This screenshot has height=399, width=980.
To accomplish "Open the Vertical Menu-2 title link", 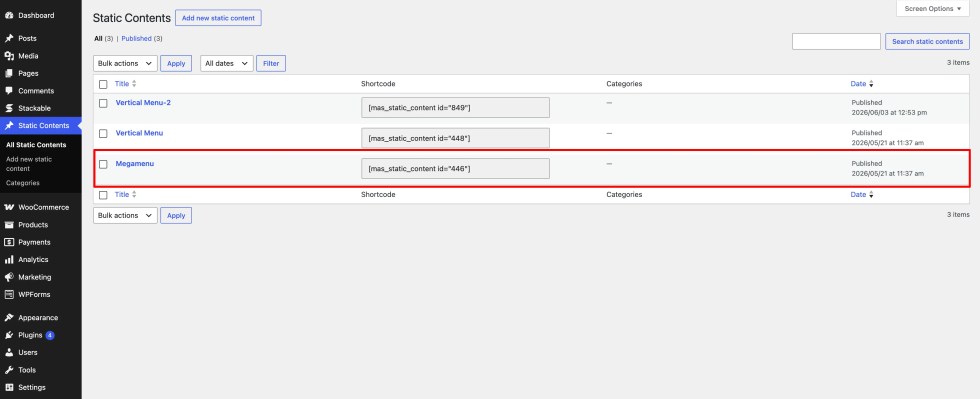I will tap(143, 103).
